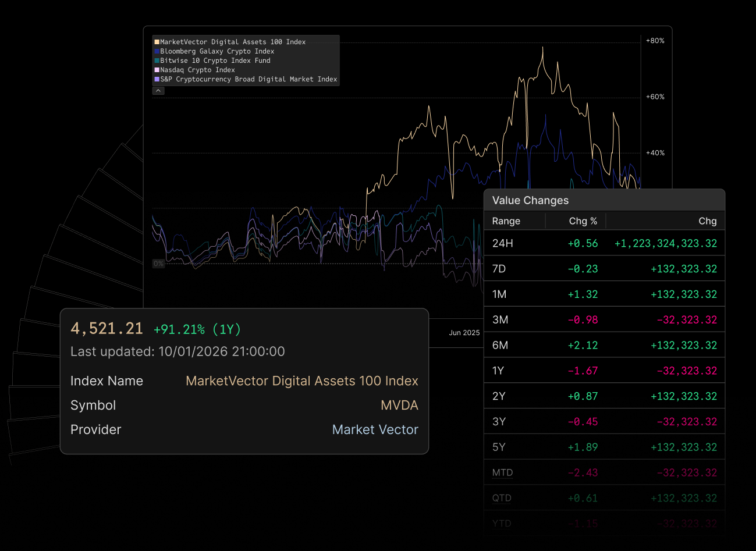The width and height of the screenshot is (756, 551).
Task: Click the Bloomberg Galaxy Crypto Index legend swatch
Action: [x=157, y=51]
